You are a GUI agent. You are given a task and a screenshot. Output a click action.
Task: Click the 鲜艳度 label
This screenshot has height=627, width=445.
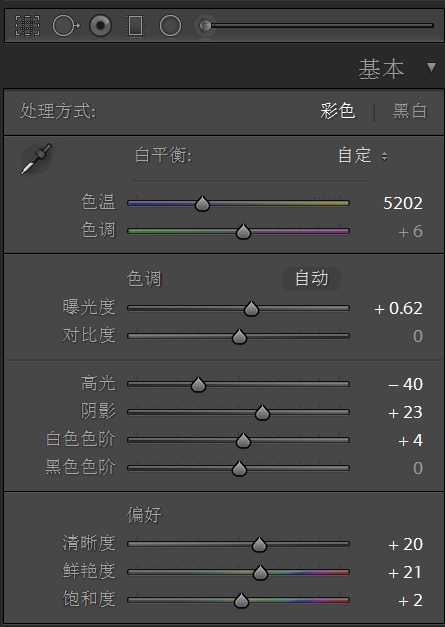click(x=89, y=571)
